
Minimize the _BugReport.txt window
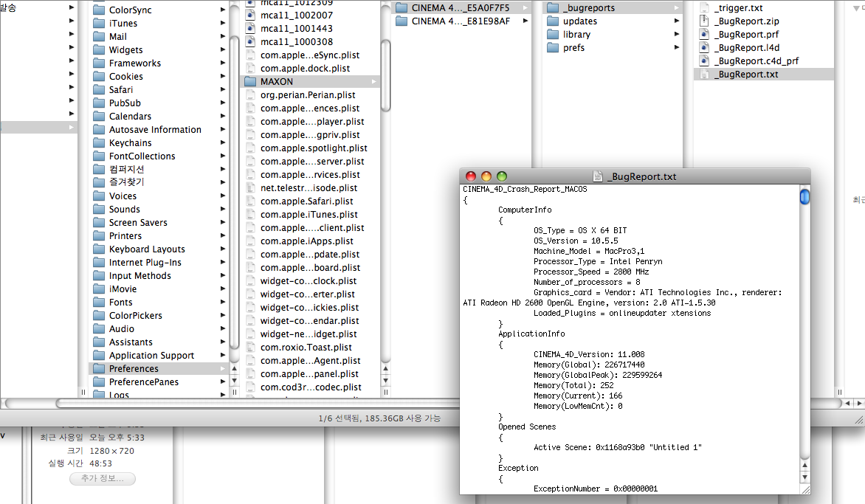click(486, 176)
